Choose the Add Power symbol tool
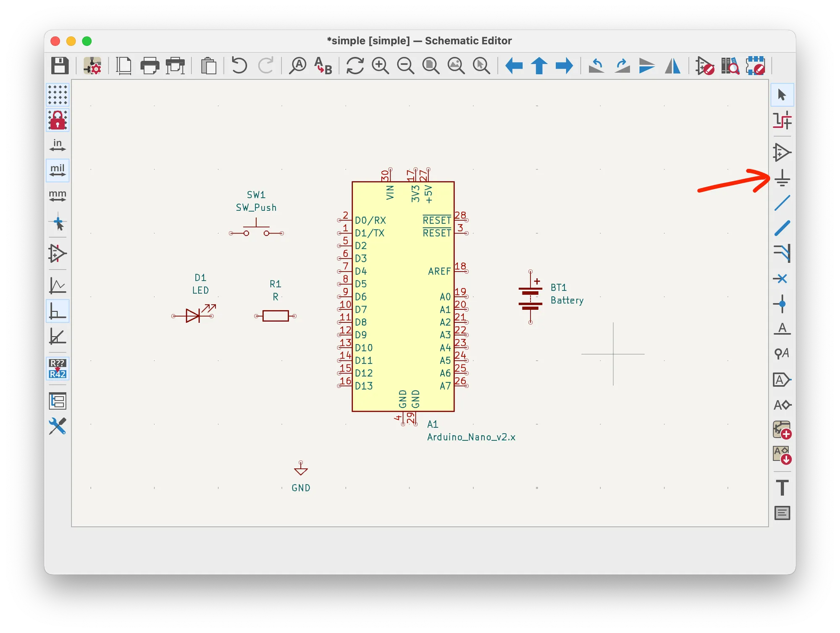The image size is (840, 633). pos(782,178)
